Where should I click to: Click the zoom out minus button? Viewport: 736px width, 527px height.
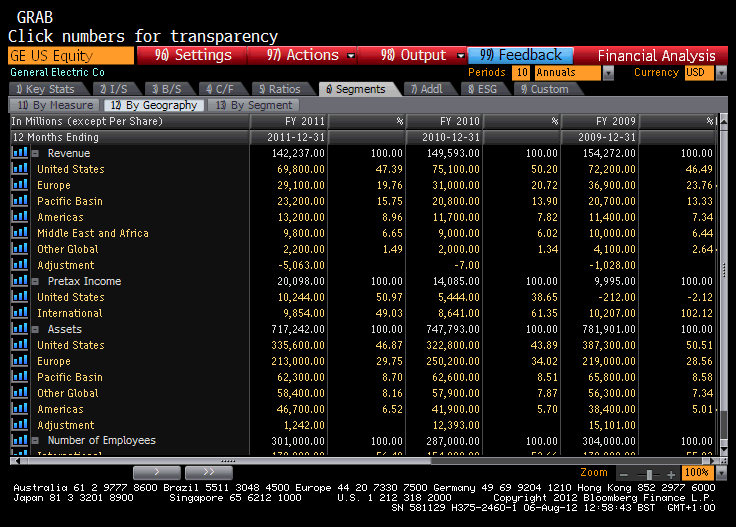point(624,474)
